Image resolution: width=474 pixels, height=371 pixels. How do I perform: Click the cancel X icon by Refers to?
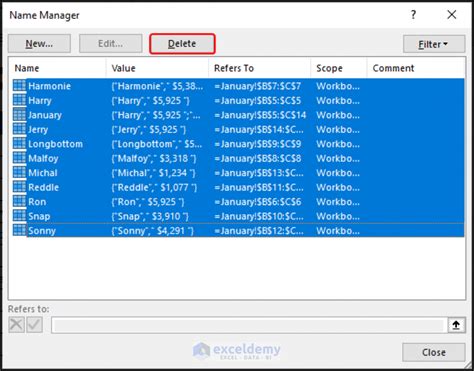(x=16, y=325)
